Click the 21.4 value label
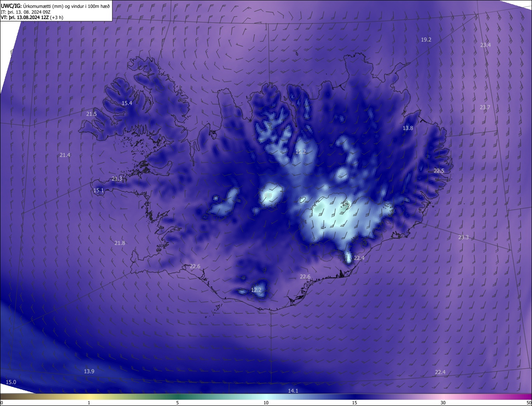The height and width of the screenshot is (406, 532). click(65, 155)
